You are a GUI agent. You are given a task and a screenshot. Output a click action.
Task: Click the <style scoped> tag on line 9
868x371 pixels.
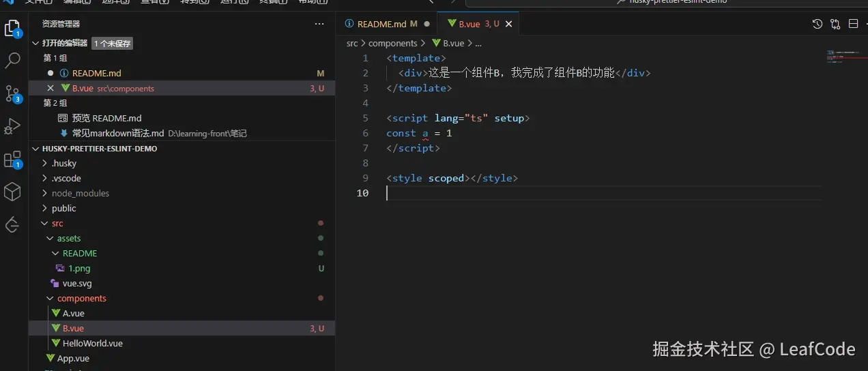(429, 178)
